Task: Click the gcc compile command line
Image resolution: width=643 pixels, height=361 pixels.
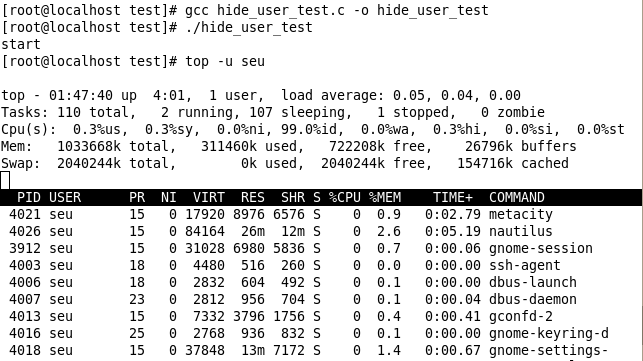Action: coord(245,10)
